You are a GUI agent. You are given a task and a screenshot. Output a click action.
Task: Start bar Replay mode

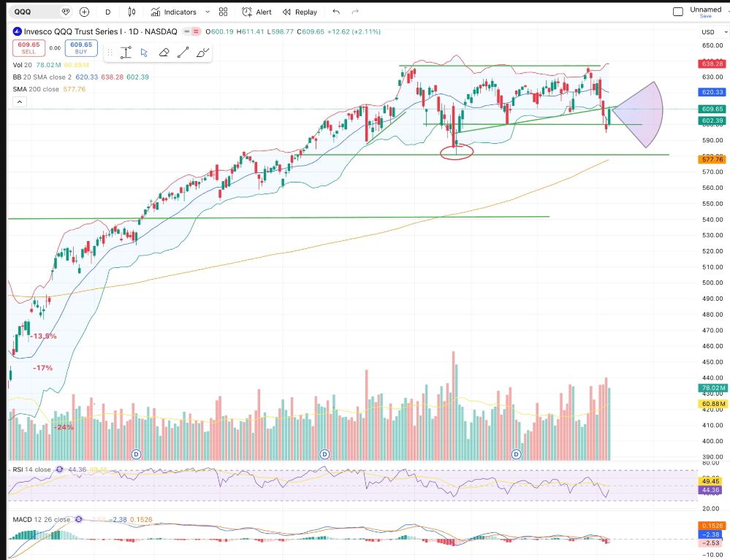[x=300, y=12]
